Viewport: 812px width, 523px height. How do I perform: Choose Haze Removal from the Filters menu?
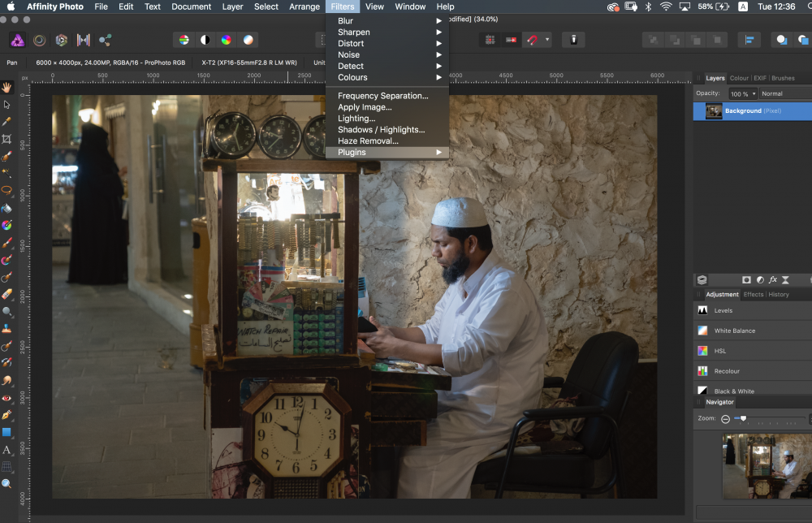click(x=368, y=140)
